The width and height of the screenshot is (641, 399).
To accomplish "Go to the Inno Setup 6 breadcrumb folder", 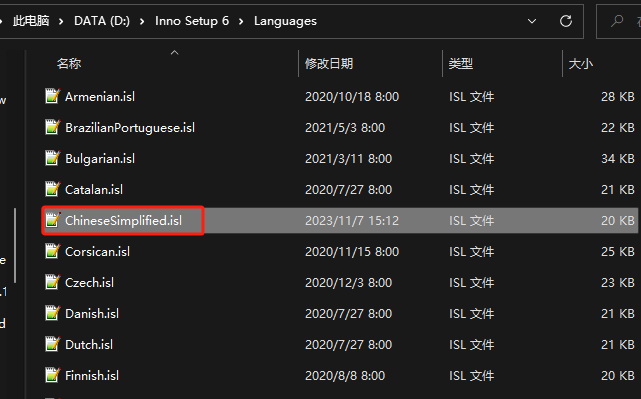I will [192, 21].
